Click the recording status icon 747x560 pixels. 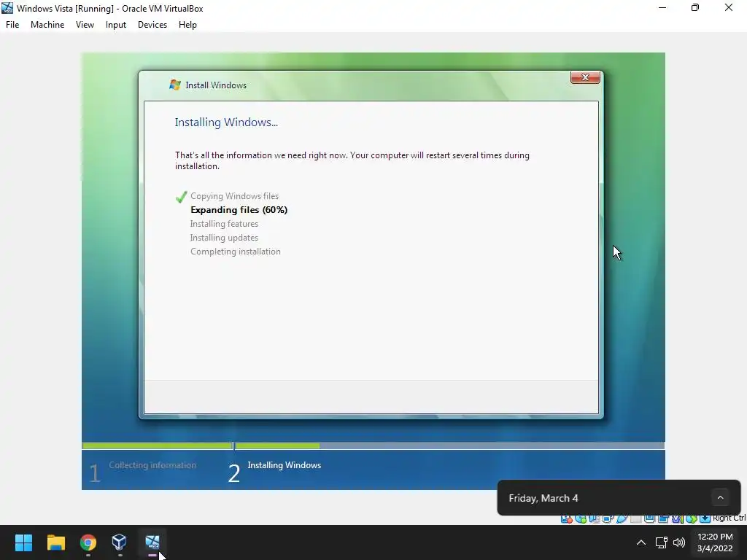pyautogui.click(x=663, y=518)
